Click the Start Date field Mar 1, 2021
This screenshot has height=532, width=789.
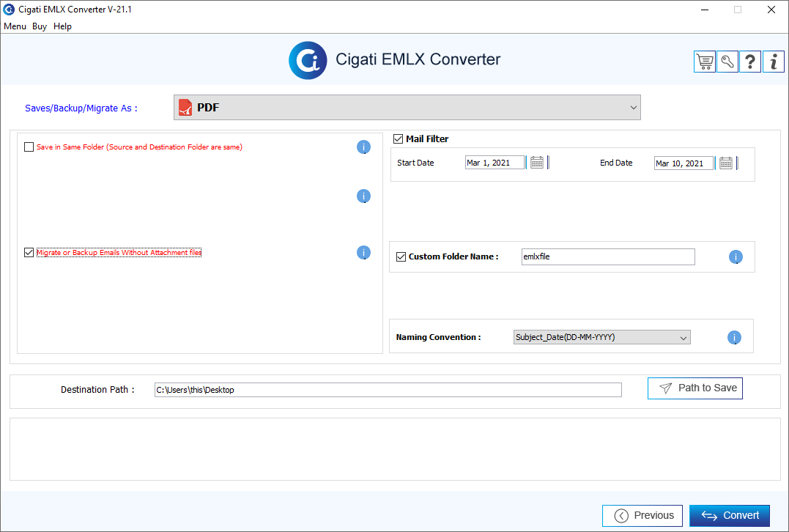click(x=494, y=163)
